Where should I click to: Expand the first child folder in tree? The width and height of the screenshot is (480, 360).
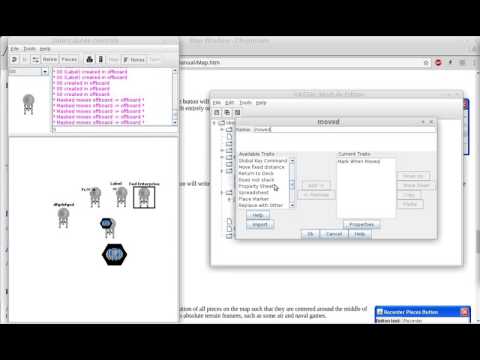click(x=222, y=129)
